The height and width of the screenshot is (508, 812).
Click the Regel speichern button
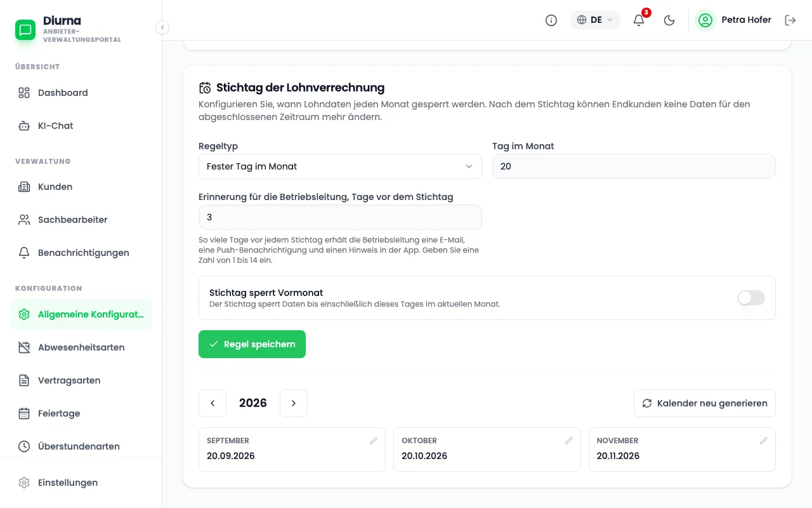[252, 344]
